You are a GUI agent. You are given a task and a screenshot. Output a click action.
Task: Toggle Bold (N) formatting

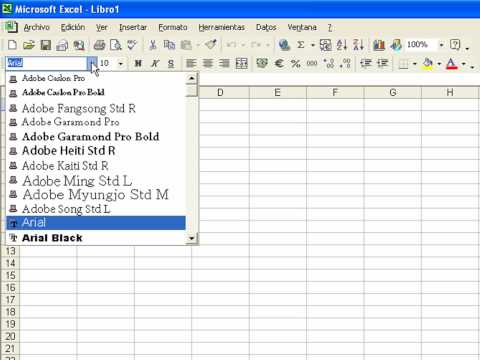[138, 63]
